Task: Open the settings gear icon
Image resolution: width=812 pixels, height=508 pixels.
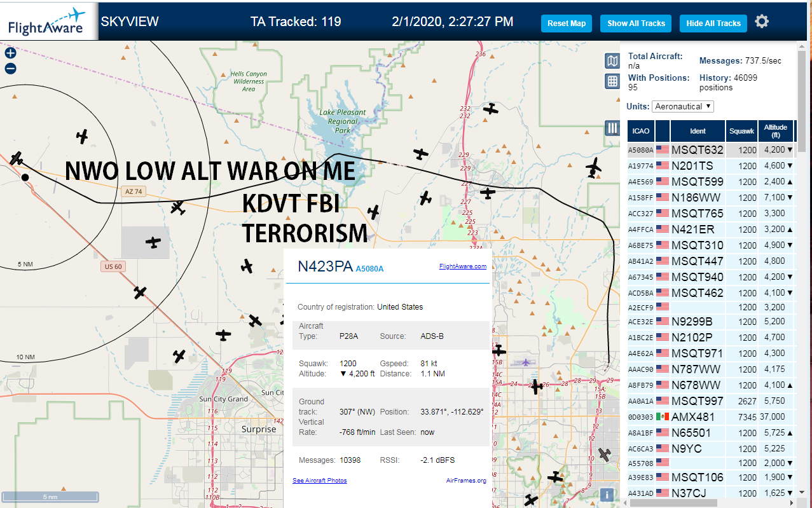Action: click(762, 22)
